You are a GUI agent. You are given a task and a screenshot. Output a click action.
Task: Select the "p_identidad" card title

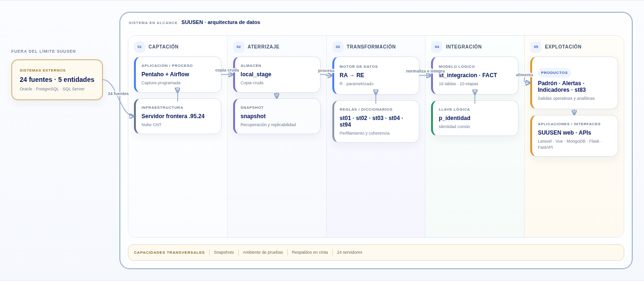(455, 118)
